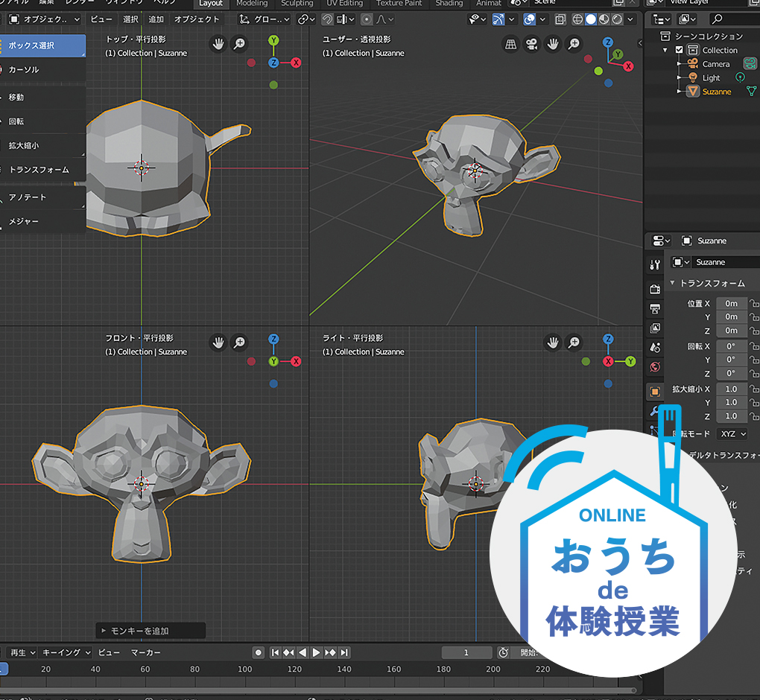
Task: Expand モンキーを追加 operator panel
Action: pos(151,631)
